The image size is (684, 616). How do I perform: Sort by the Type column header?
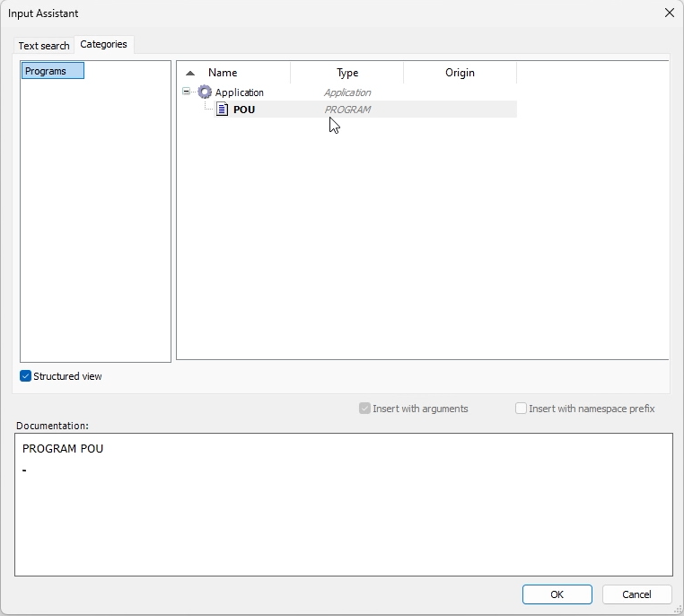tap(347, 73)
